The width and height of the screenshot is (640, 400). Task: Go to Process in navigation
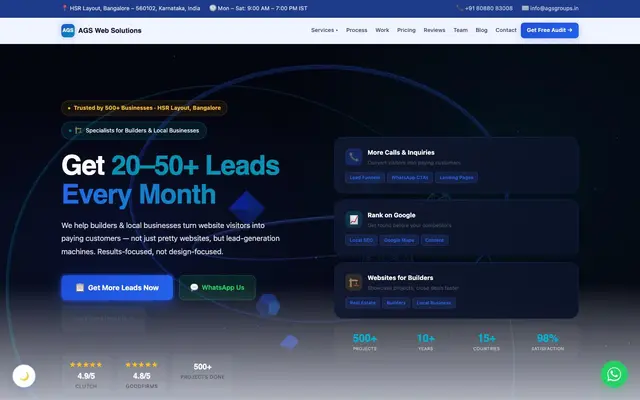(x=356, y=30)
